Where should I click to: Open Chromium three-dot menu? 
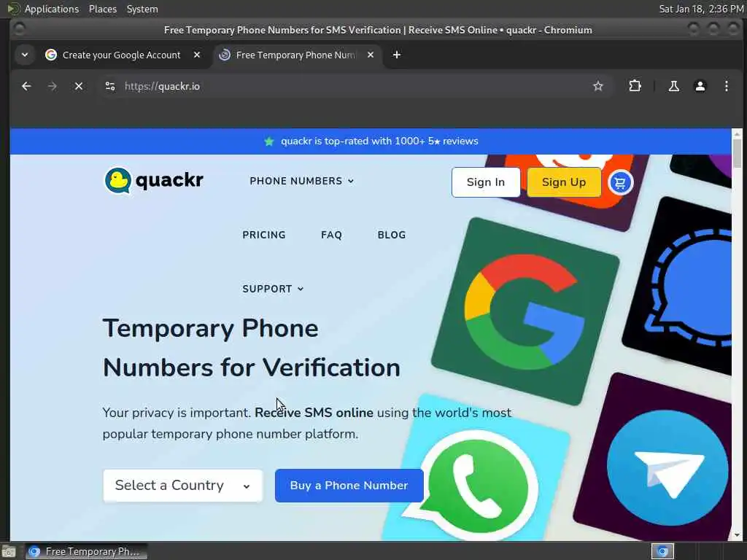coord(726,86)
